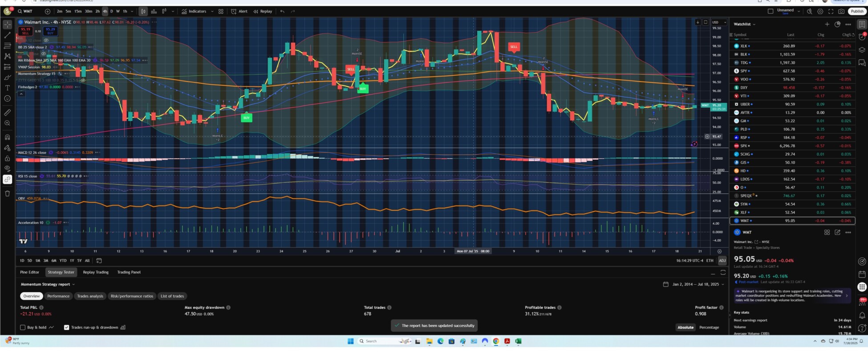
Task: Select the 4h timeframe
Action: click(105, 12)
